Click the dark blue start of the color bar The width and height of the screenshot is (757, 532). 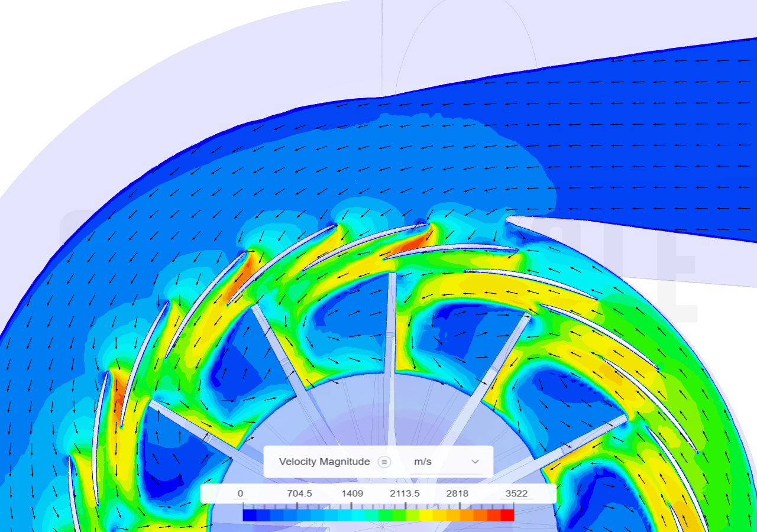click(250, 515)
